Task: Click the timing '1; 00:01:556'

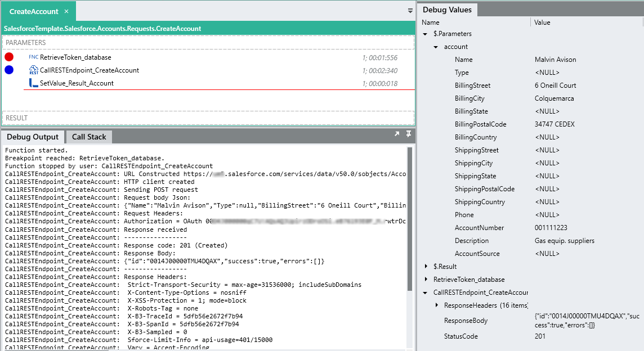Action: tap(380, 58)
